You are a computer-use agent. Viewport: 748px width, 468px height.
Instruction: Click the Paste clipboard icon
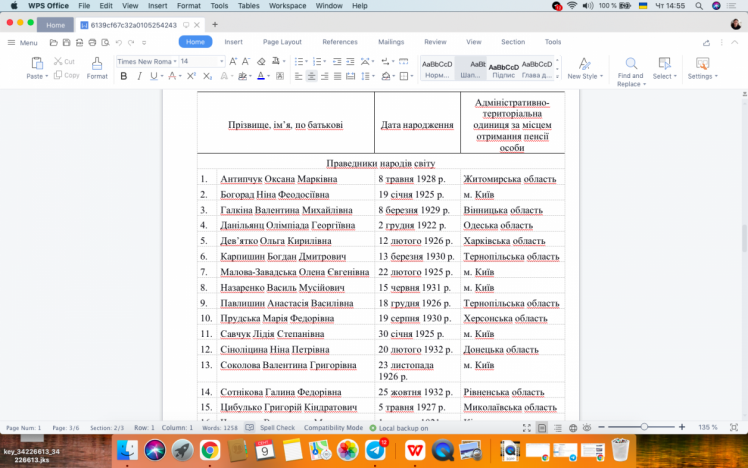click(37, 63)
